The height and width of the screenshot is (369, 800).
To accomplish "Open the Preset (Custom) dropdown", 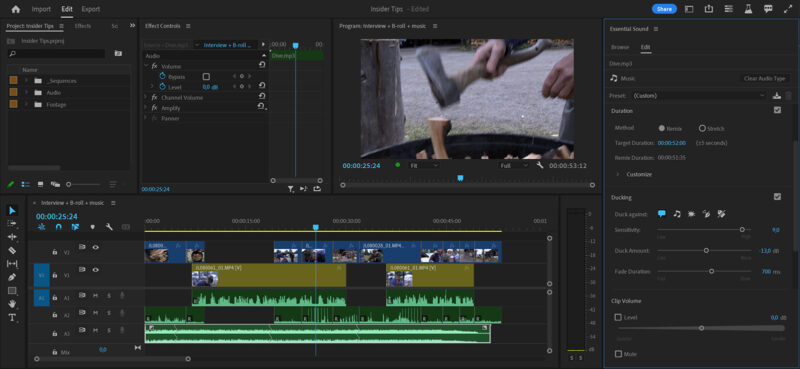I will coord(699,95).
